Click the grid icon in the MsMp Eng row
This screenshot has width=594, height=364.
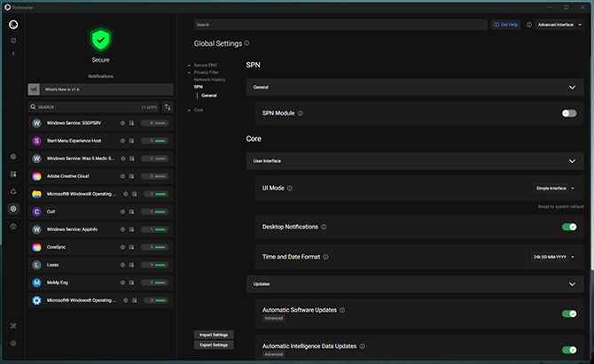(131, 283)
